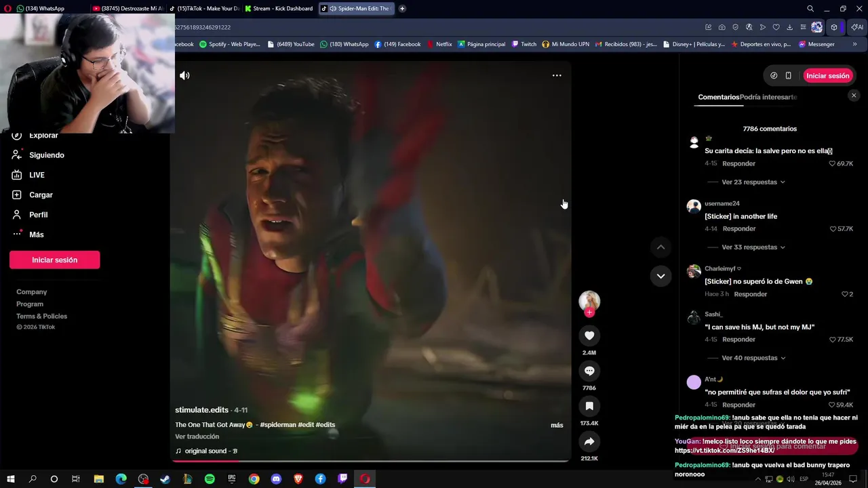The height and width of the screenshot is (488, 868).
Task: Like Charleimyf's comment
Action: 845,294
